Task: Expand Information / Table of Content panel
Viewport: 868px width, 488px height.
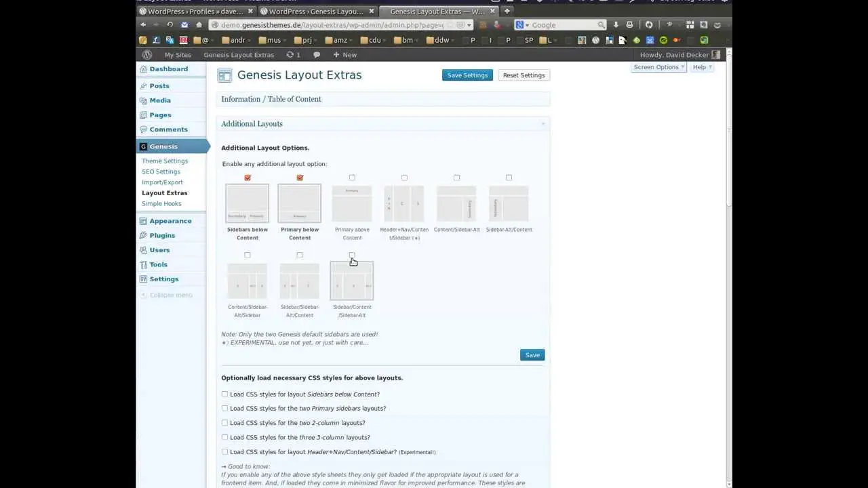Action: click(x=383, y=99)
